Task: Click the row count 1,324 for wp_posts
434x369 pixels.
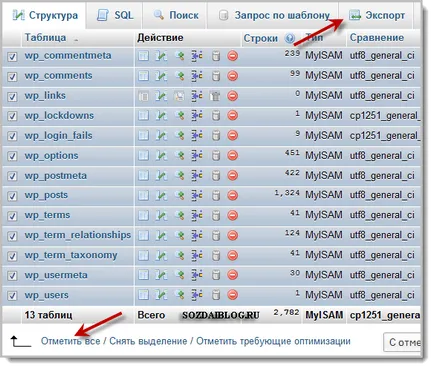Action: 287,193
